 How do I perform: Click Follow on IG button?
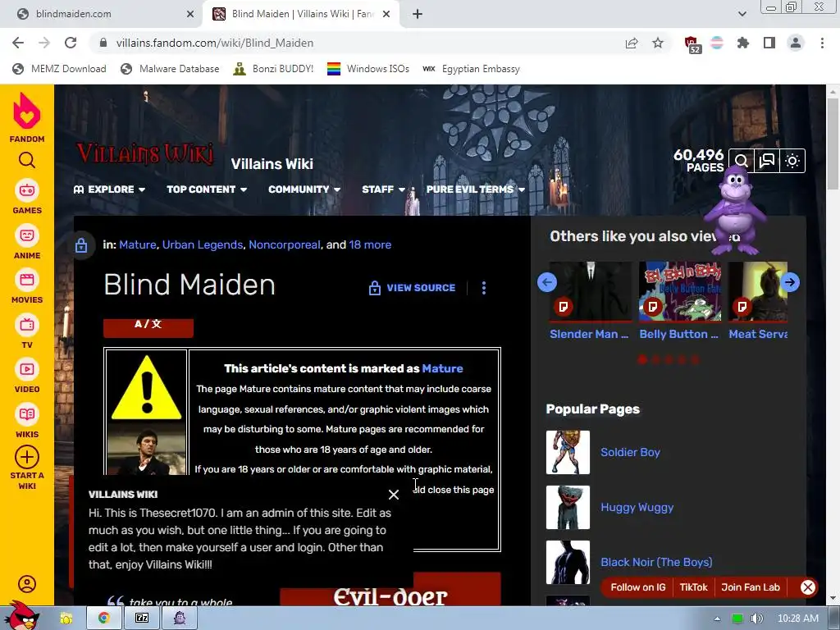click(x=638, y=587)
